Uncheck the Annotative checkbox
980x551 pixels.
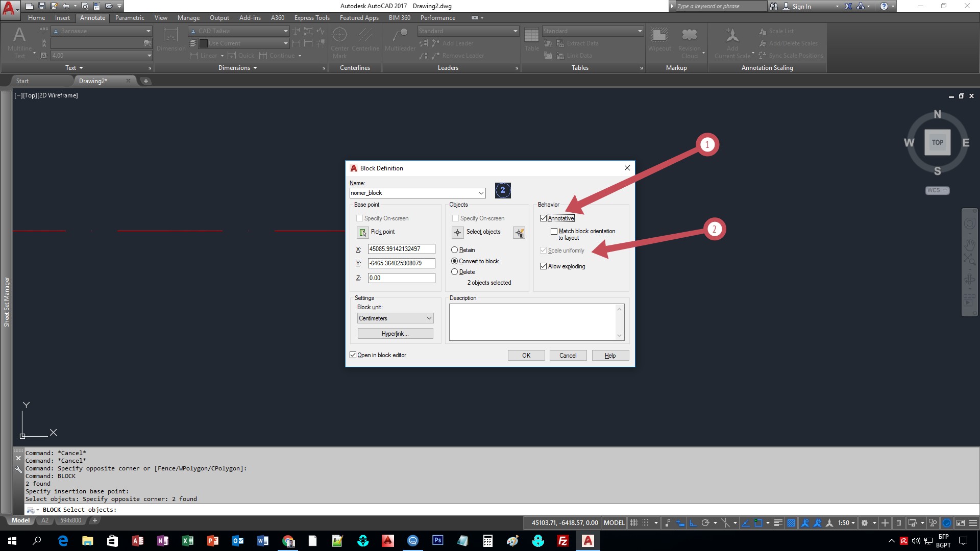[544, 218]
